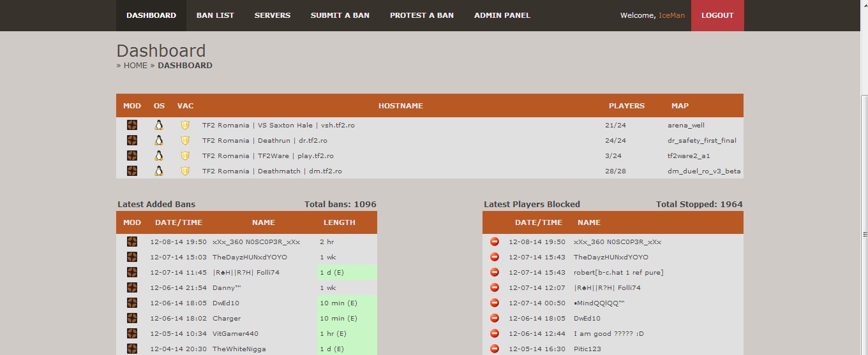
Task: Select the VitGamer440 ban entry
Action: 236,333
